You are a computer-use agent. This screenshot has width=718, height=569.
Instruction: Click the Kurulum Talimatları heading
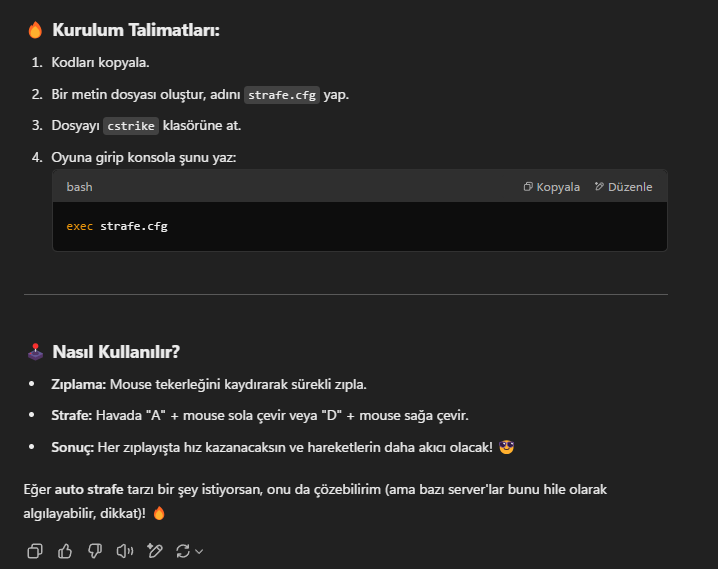pyautogui.click(x=136, y=30)
